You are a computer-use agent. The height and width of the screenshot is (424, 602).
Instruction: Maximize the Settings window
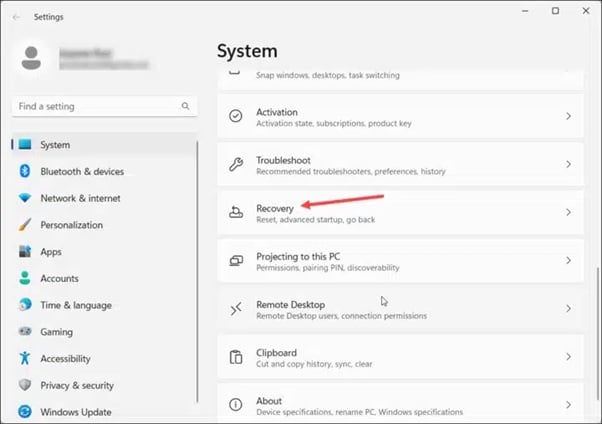click(x=556, y=11)
